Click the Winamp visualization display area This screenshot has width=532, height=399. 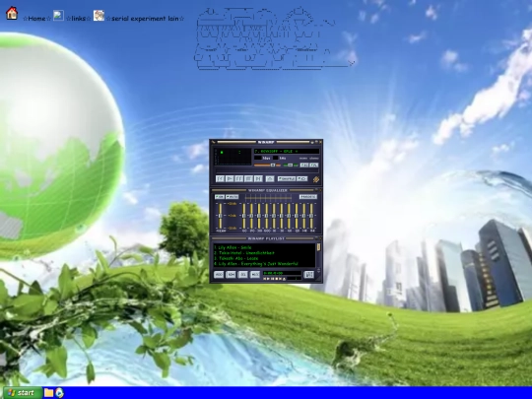click(233, 157)
